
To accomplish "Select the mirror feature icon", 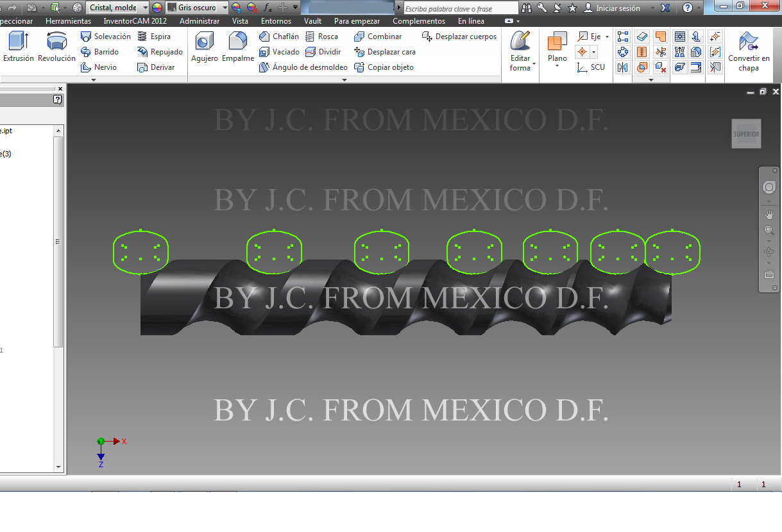I will [x=622, y=67].
